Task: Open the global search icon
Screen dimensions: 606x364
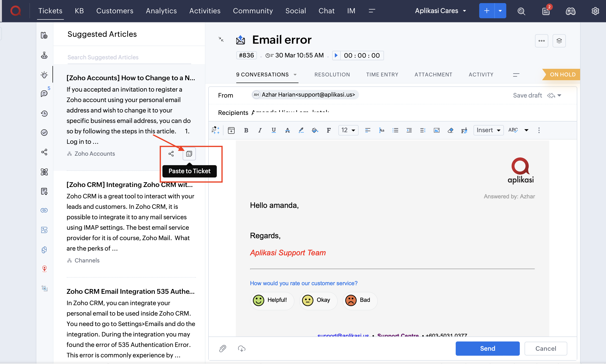Action: coord(521,11)
